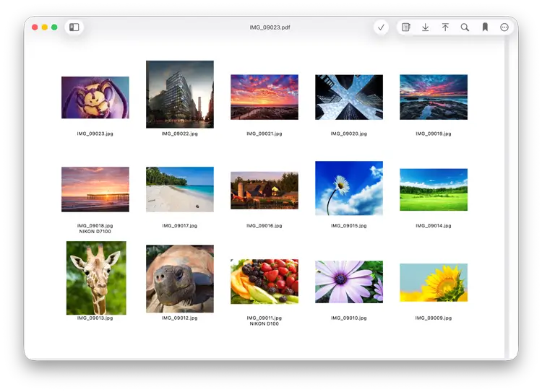
Task: Select the giraffe thumbnail IMG_09013.jpg
Action: click(x=95, y=278)
